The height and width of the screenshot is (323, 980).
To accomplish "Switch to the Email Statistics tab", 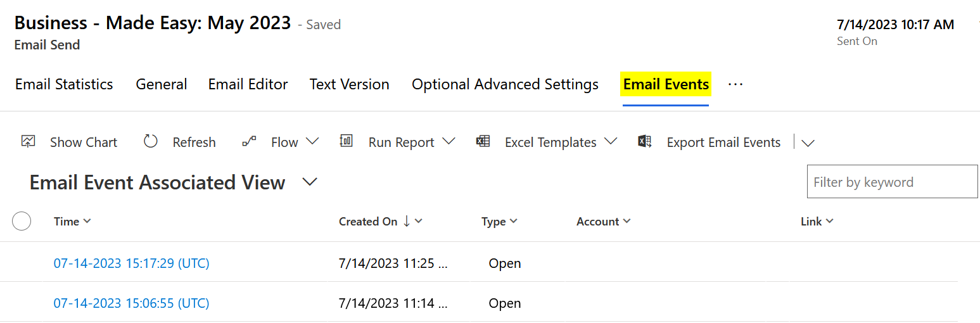I will point(64,84).
